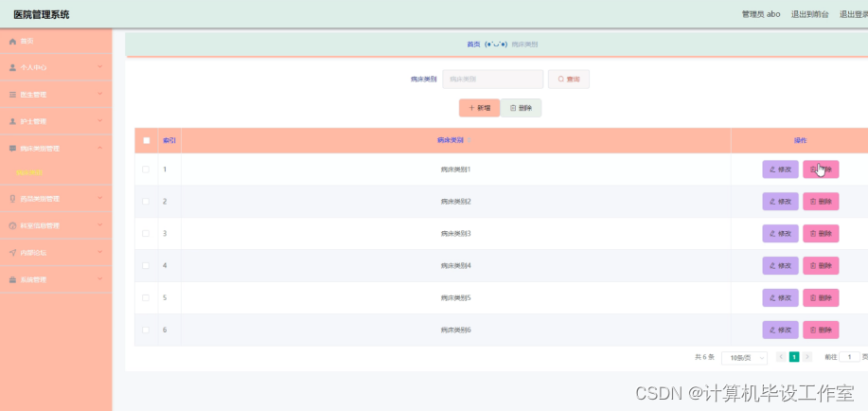Check the row 6 病床类别6 checkbox
The height and width of the screenshot is (411, 868).
tap(146, 331)
